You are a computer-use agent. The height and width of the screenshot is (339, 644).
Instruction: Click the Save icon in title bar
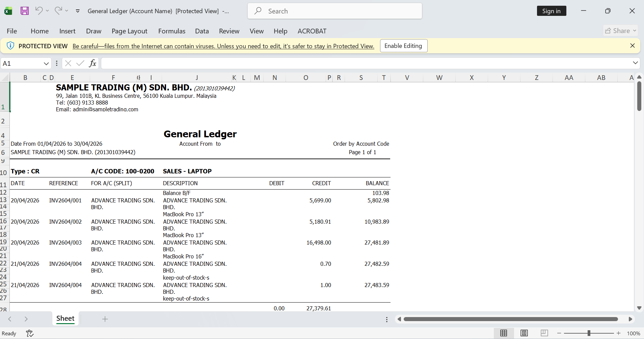click(x=25, y=11)
